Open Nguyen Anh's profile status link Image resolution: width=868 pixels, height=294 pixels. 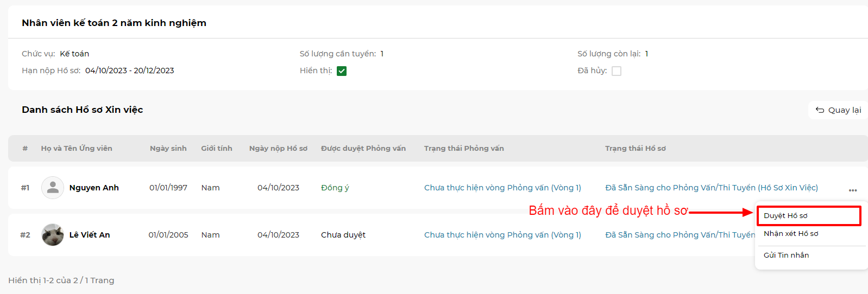click(712, 188)
